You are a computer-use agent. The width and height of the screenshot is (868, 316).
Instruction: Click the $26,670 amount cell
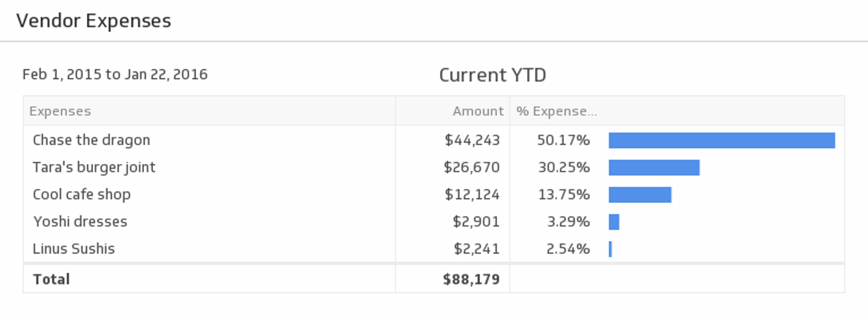click(x=472, y=168)
